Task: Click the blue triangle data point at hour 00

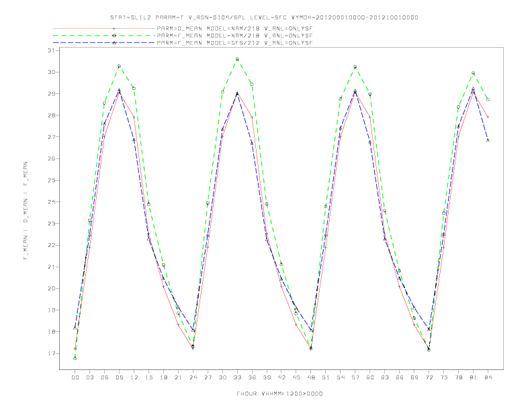Action: click(x=75, y=328)
